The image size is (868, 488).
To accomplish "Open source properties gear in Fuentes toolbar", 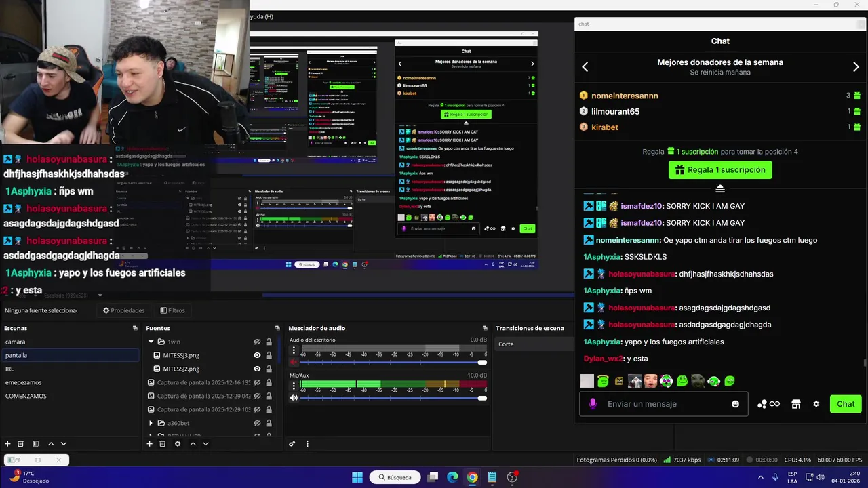I will click(178, 444).
